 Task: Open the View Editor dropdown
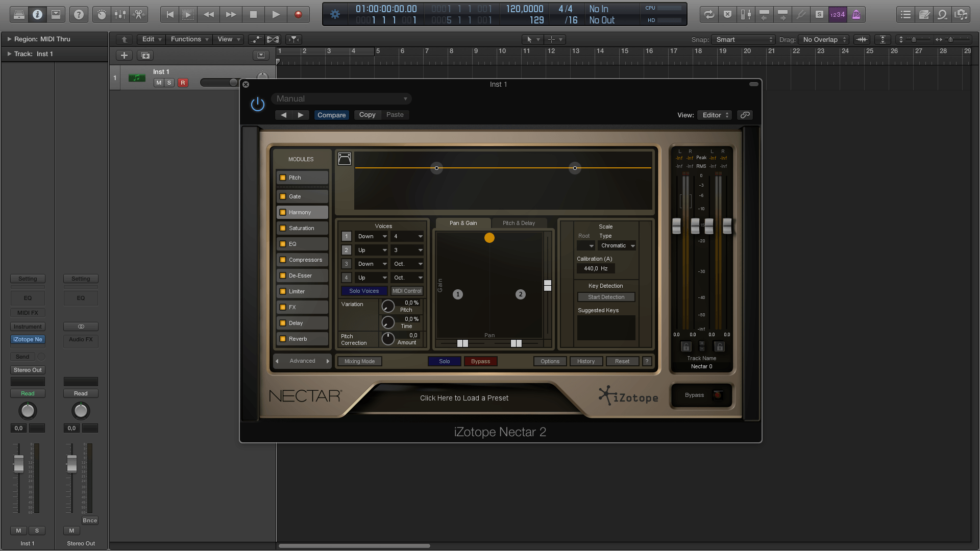click(x=715, y=115)
